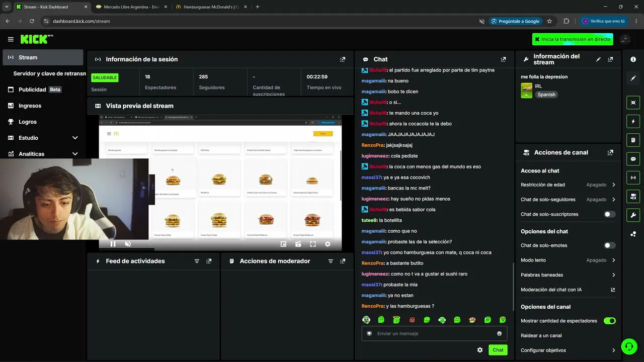Viewport: 644px width, 362px height.
Task: Unmute the stream preview audio
Action: pyautogui.click(x=128, y=244)
